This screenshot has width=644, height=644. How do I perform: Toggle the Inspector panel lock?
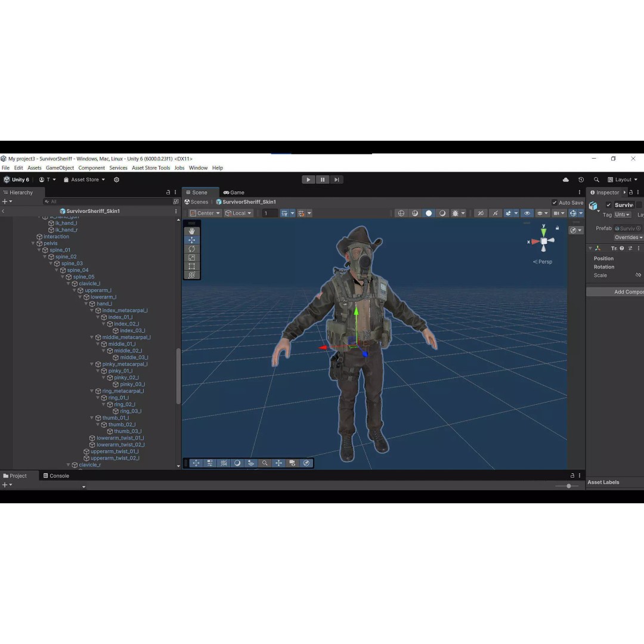[631, 192]
